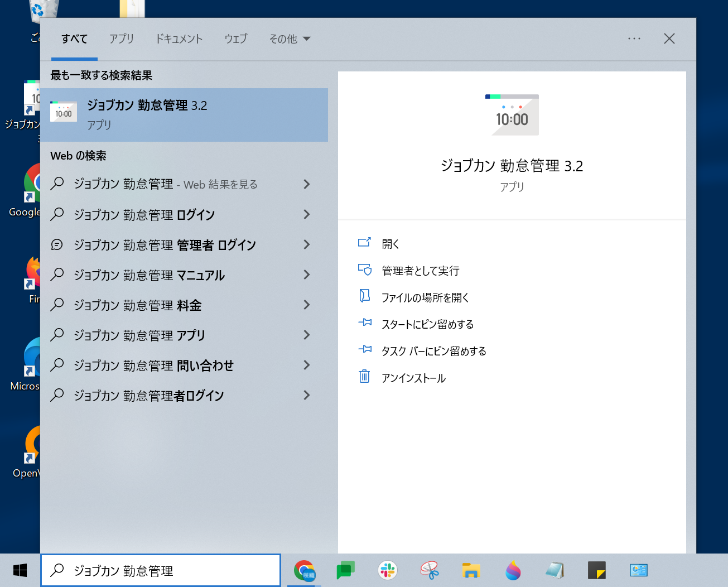
Task: Open the three-dots options menu
Action: [634, 39]
